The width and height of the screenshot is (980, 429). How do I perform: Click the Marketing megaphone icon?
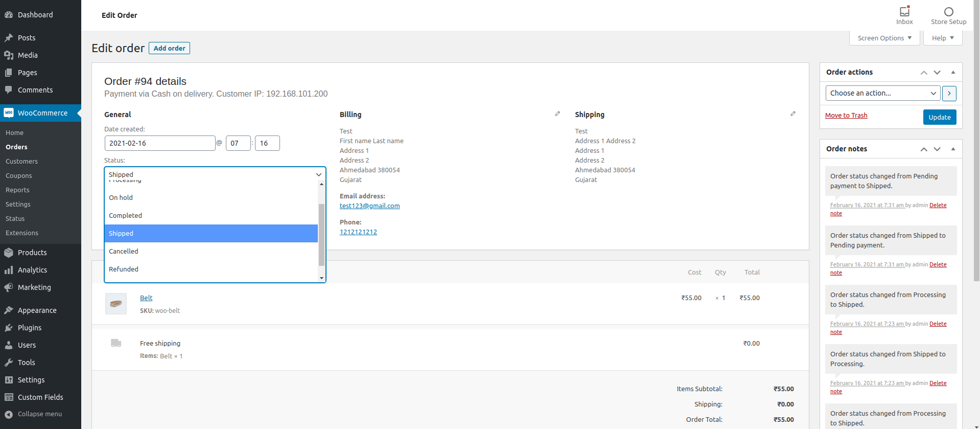(9, 287)
